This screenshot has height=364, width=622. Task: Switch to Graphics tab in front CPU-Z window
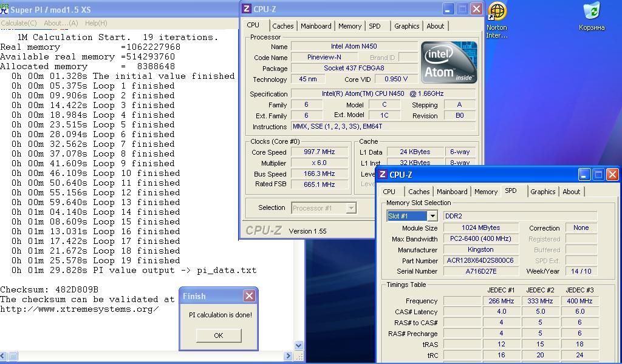tap(542, 191)
